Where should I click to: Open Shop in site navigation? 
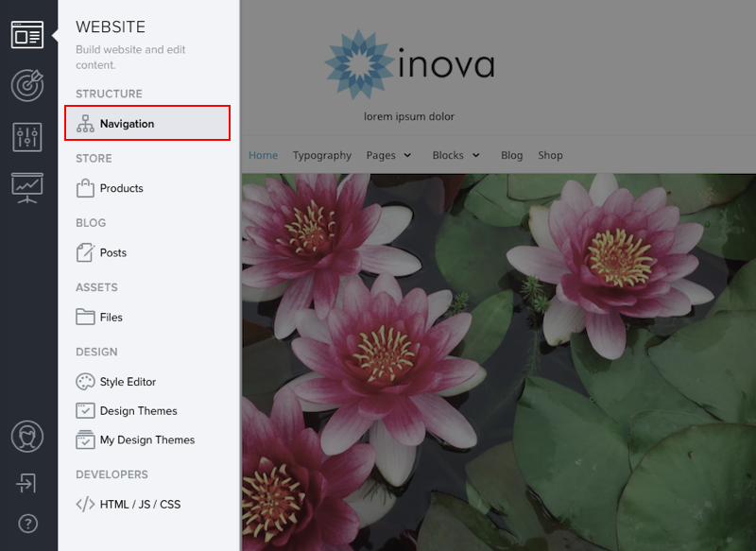point(551,155)
